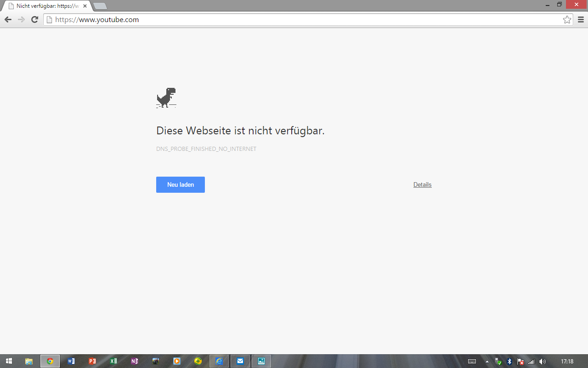Viewport: 588px width, 368px height.
Task: Open the orange media player taskbar icon
Action: 177,361
